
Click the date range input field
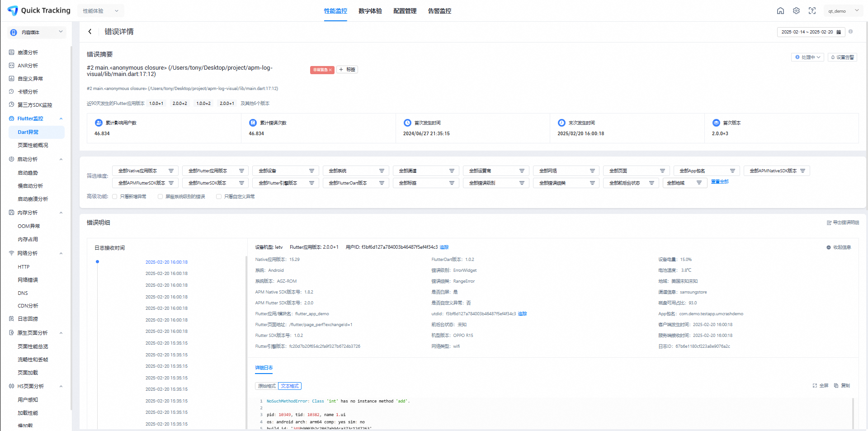(x=811, y=32)
